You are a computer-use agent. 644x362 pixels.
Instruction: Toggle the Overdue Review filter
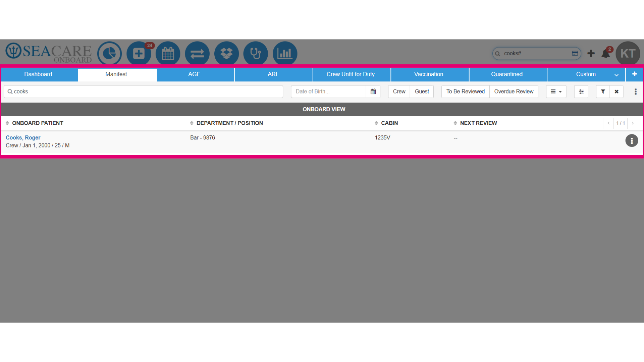pyautogui.click(x=514, y=92)
